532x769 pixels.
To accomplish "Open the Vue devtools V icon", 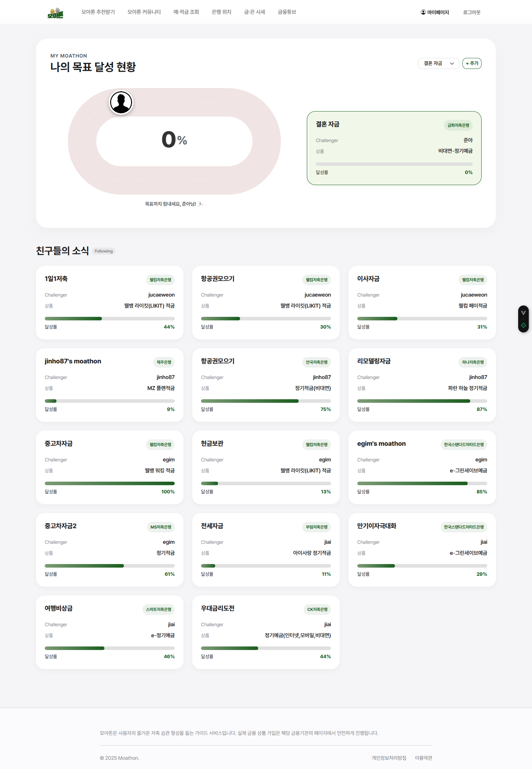I will [x=523, y=313].
